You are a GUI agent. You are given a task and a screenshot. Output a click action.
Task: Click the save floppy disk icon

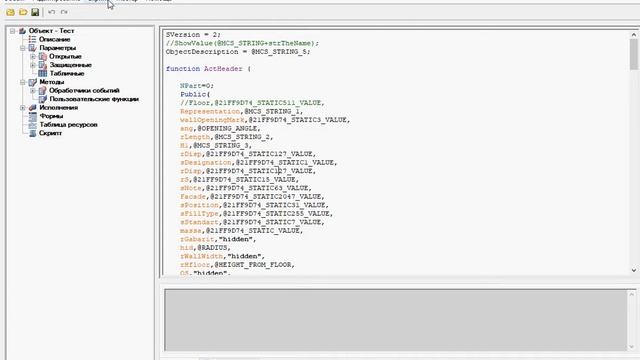click(35, 12)
